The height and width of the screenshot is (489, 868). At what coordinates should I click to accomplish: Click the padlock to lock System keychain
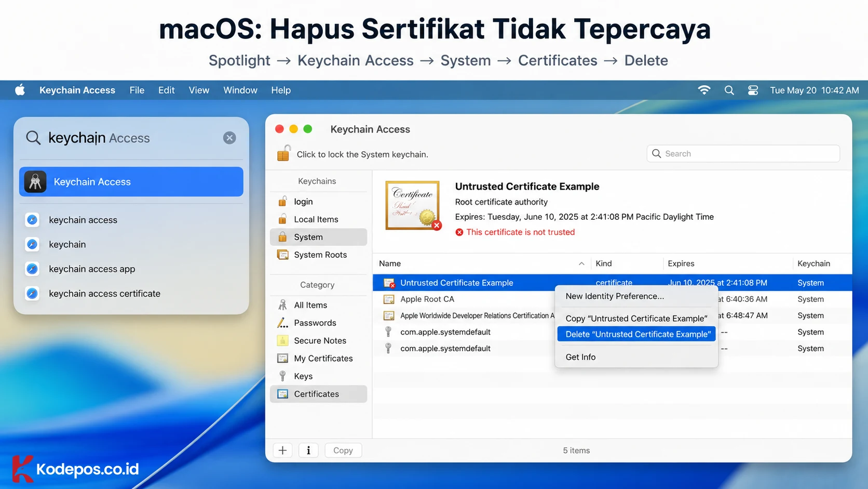tap(283, 153)
